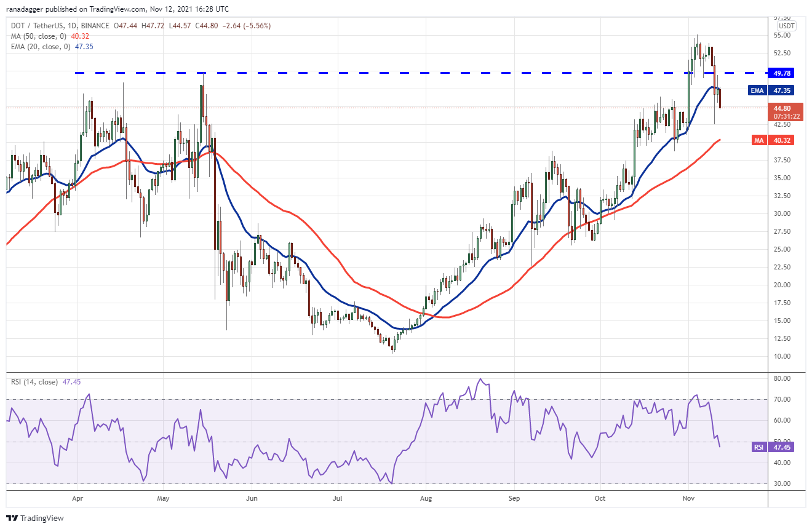This screenshot has width=812, height=529.
Task: Click the Oct label on time axis
Action: pyautogui.click(x=599, y=498)
